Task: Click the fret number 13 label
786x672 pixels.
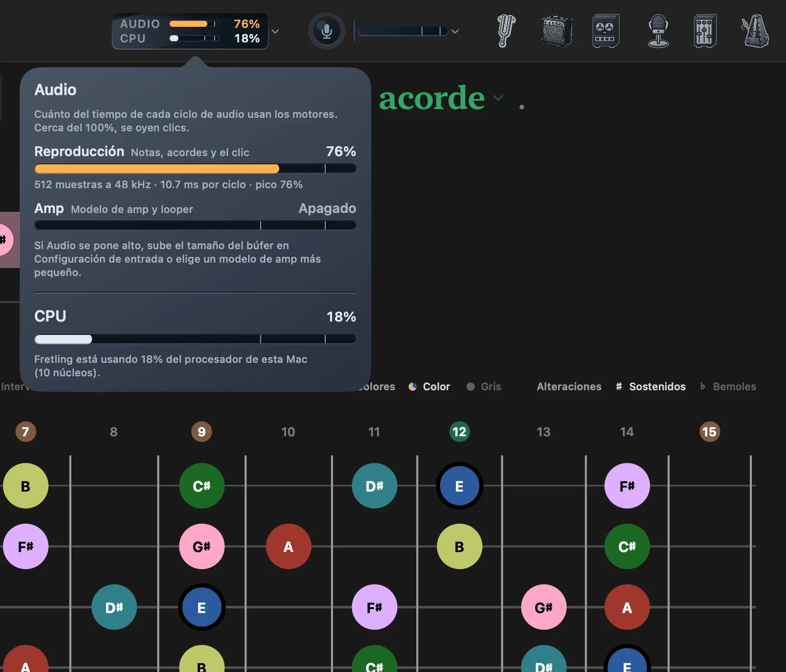Action: tap(543, 432)
